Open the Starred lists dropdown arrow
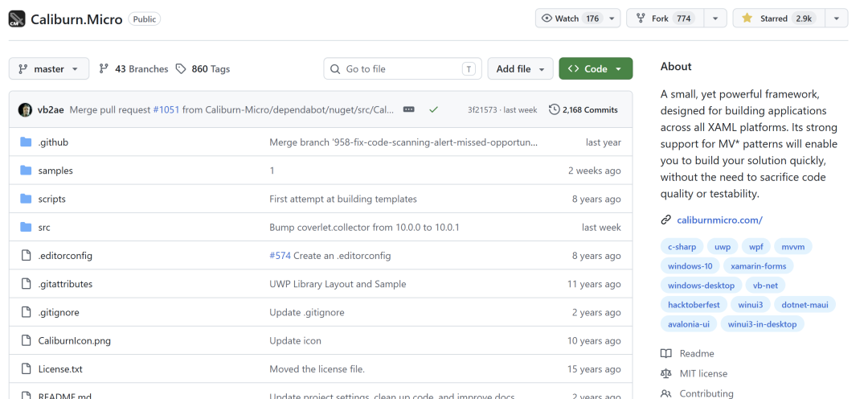This screenshot has width=868, height=399. coord(837,19)
